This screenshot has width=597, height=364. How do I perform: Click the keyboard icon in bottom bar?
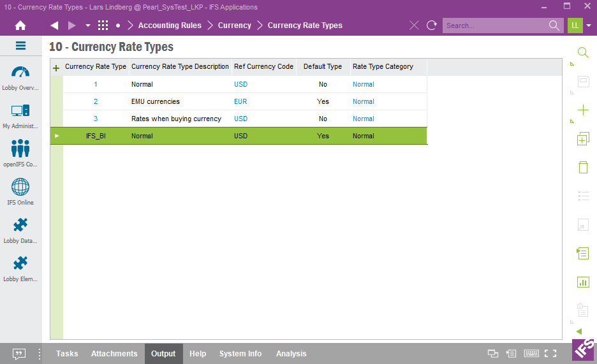(x=531, y=354)
